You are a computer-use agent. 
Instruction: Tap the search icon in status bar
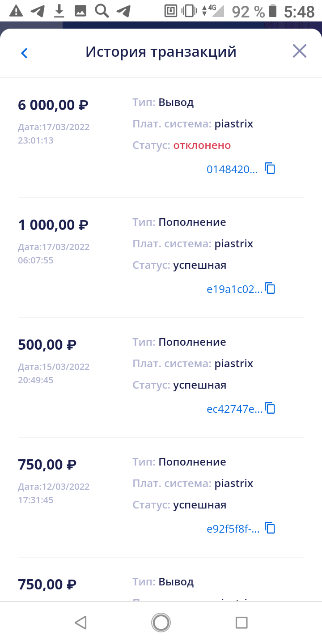point(102,11)
